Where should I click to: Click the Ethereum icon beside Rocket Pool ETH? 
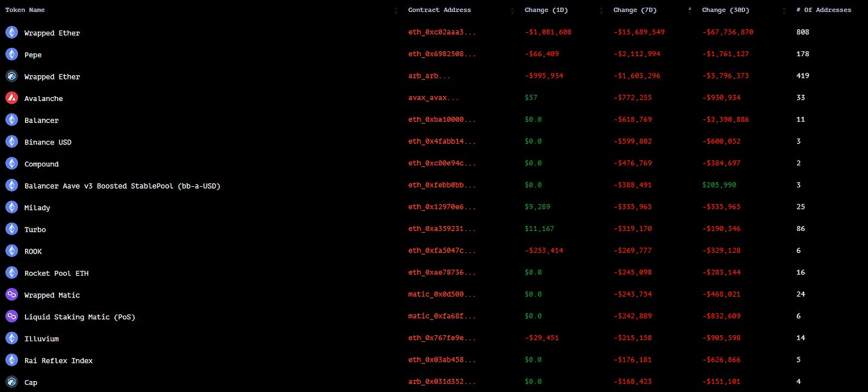(x=11, y=273)
